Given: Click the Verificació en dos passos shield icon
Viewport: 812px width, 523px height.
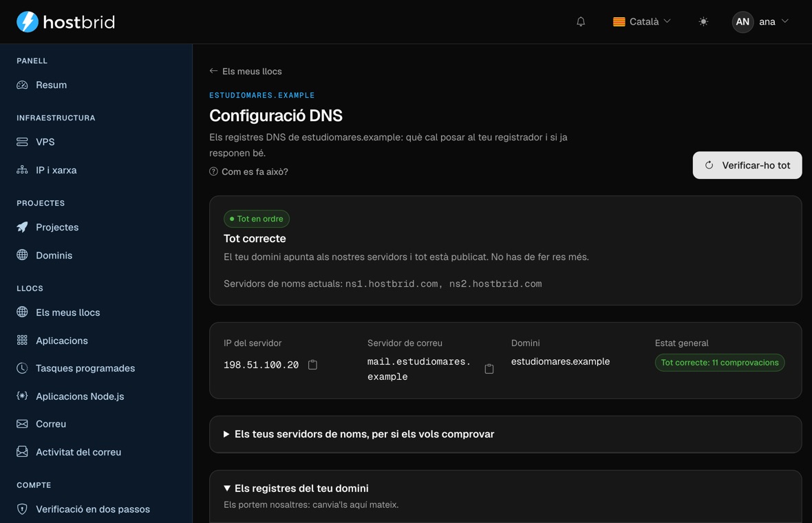Looking at the screenshot, I should [22, 509].
